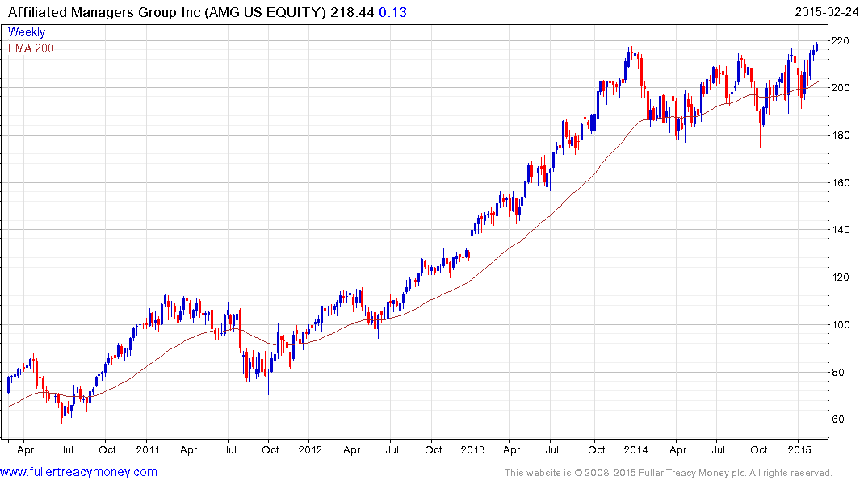
Task: Click the 220 price axis label
Action: tap(845, 40)
